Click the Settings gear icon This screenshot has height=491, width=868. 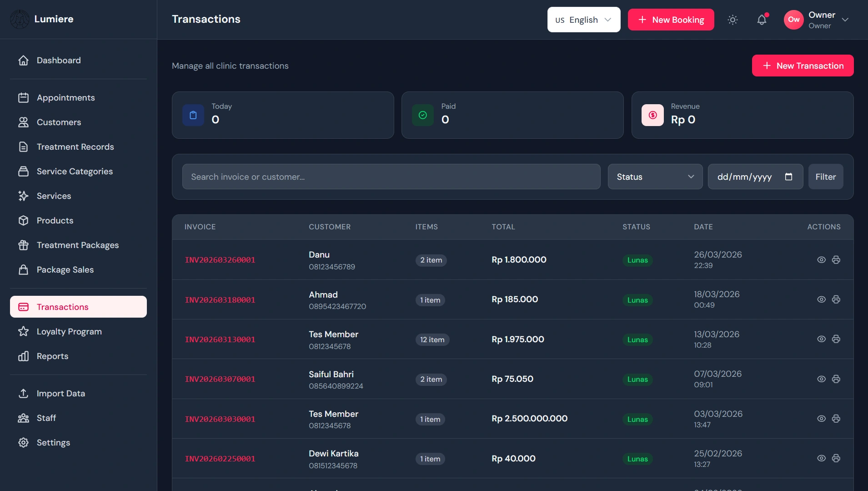tap(23, 442)
